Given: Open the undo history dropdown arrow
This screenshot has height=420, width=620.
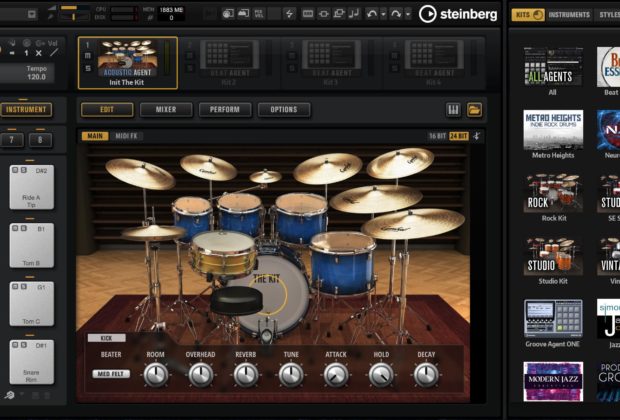Looking at the screenshot, I should (x=383, y=15).
